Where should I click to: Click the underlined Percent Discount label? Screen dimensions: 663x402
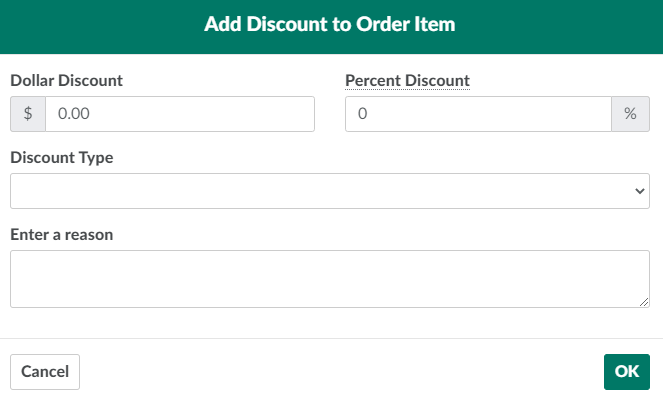tap(407, 80)
